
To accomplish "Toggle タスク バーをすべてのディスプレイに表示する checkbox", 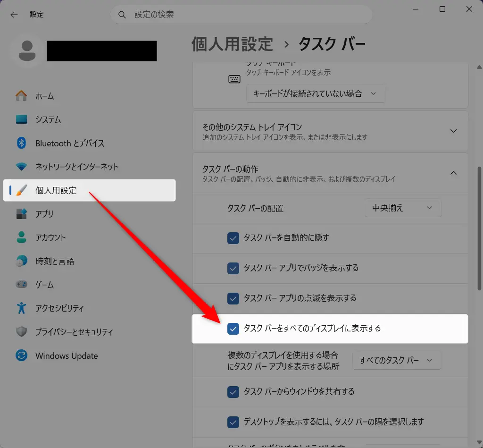I will click(233, 329).
